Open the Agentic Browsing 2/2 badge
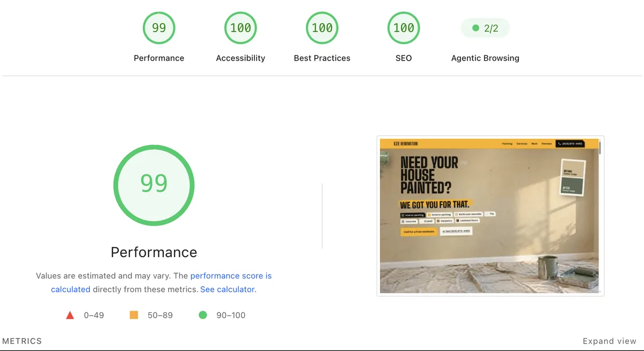The height and width of the screenshot is (351, 644). click(485, 28)
